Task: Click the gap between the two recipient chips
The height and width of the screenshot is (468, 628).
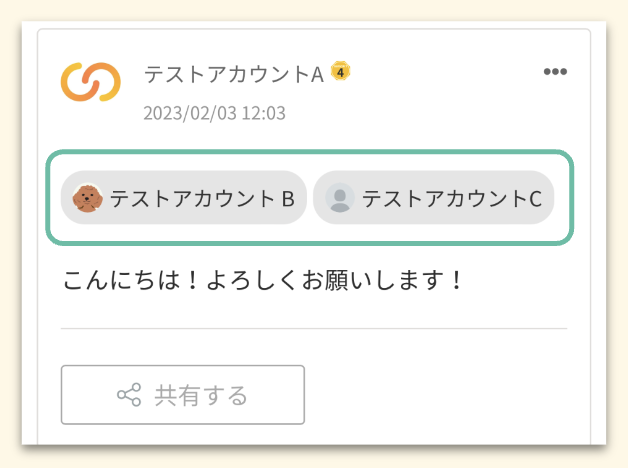Action: (x=310, y=198)
